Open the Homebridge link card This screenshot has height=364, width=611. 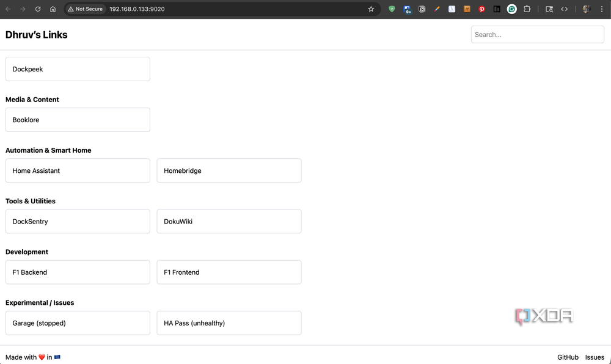coord(229,170)
